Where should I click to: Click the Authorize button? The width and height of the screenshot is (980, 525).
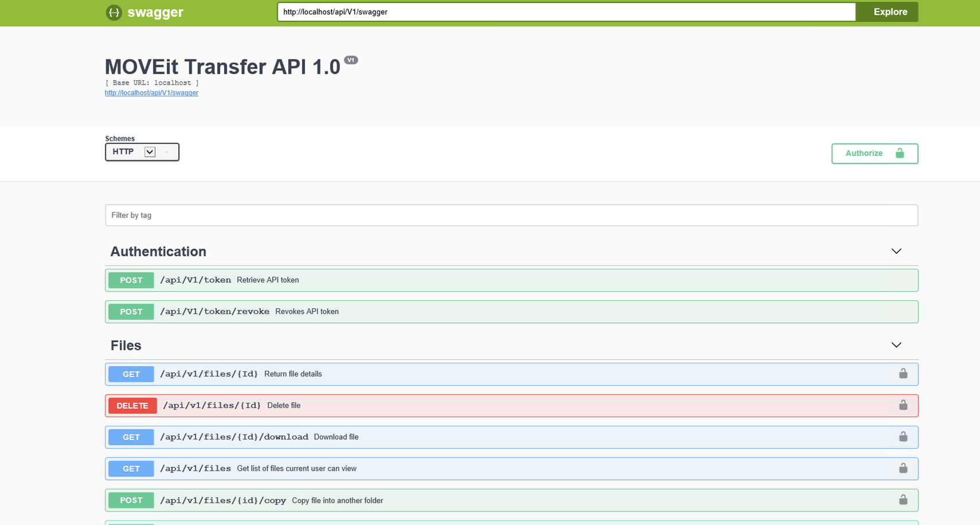click(x=874, y=154)
